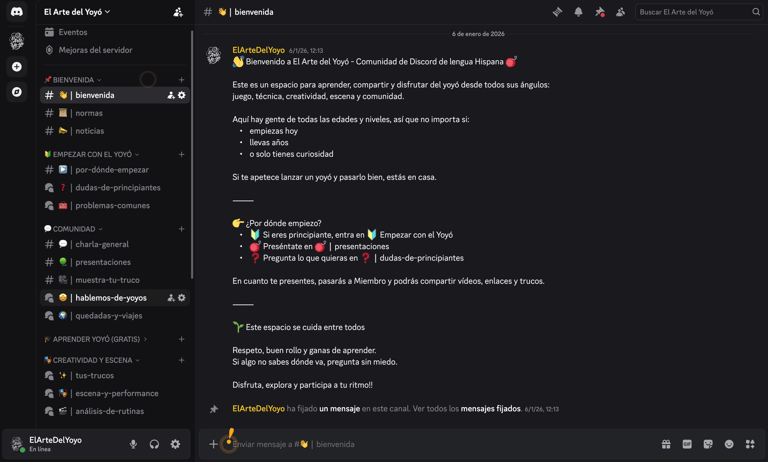The height and width of the screenshot is (462, 768).
Task: Open the emoji picker in the message bar
Action: coord(729,444)
